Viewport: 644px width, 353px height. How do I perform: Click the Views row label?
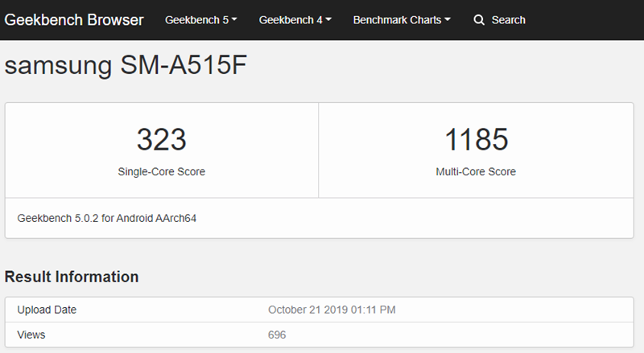(x=31, y=335)
